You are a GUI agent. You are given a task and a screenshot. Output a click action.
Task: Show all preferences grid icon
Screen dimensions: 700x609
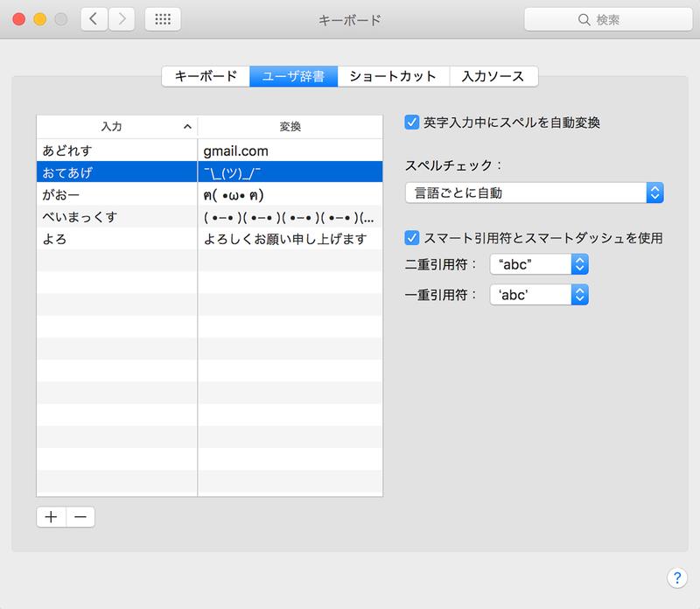pos(163,19)
